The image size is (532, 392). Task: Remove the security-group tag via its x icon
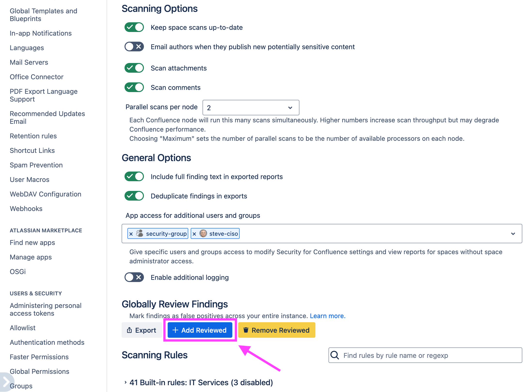pos(131,234)
